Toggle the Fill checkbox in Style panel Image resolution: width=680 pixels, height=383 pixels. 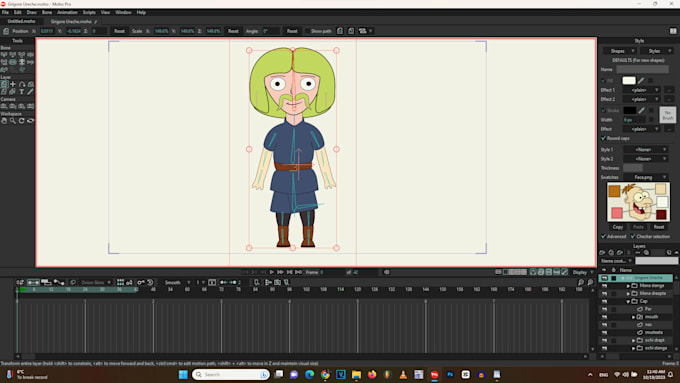point(603,81)
